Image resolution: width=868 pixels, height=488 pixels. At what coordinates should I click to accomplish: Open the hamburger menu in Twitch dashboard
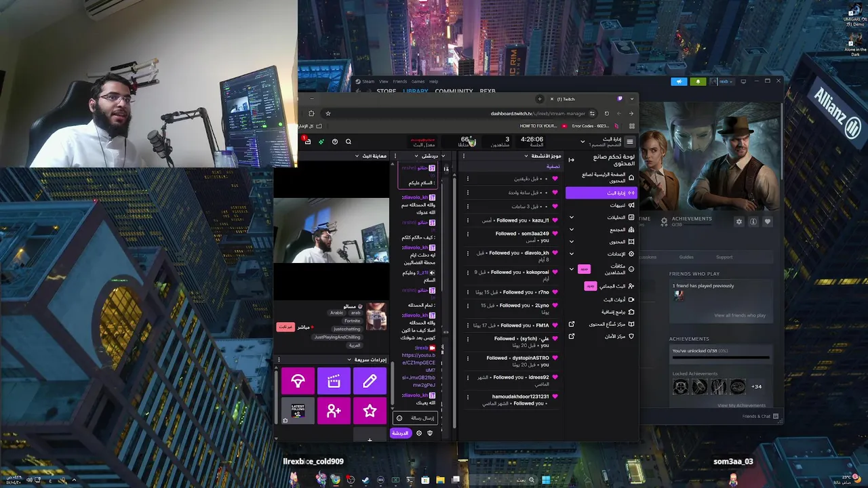630,142
